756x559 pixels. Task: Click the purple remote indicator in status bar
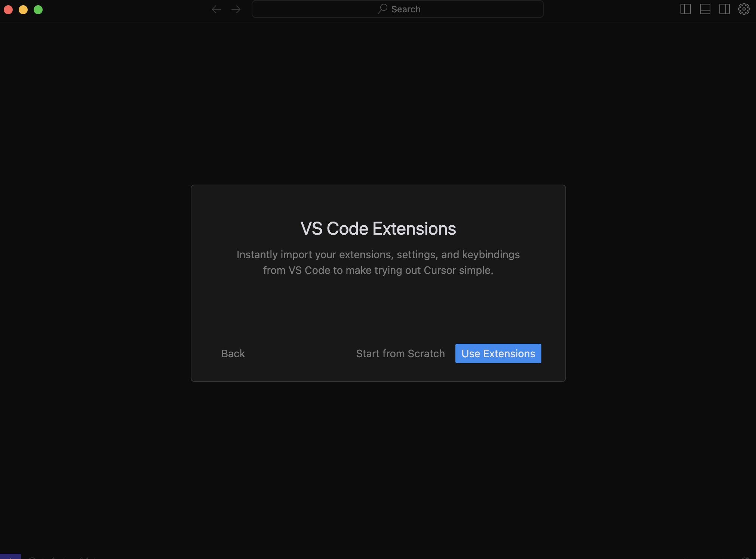10,556
